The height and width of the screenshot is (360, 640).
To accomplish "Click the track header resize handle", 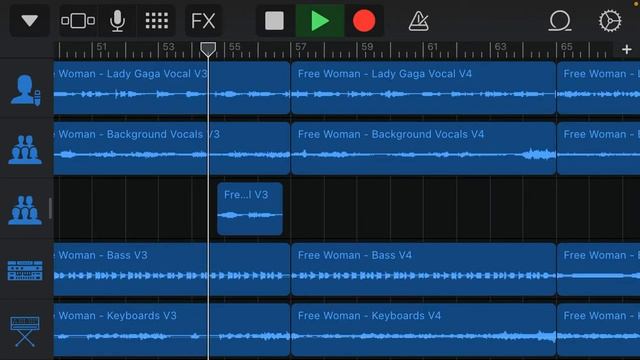I will (50, 209).
